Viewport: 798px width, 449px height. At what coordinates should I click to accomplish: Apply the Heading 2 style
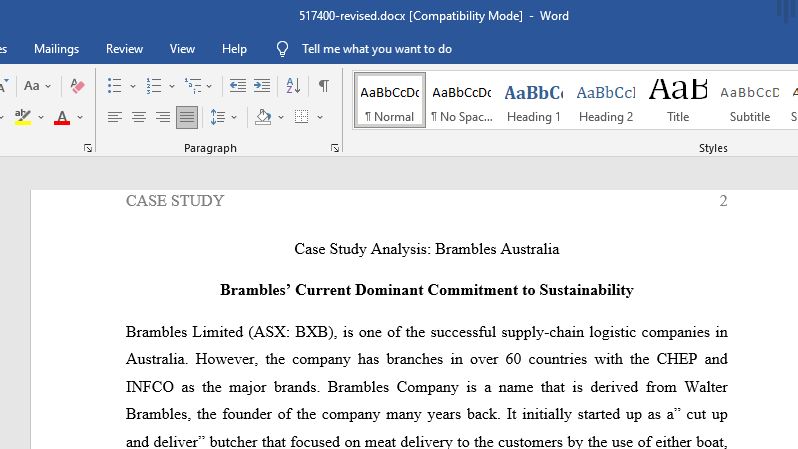point(606,100)
